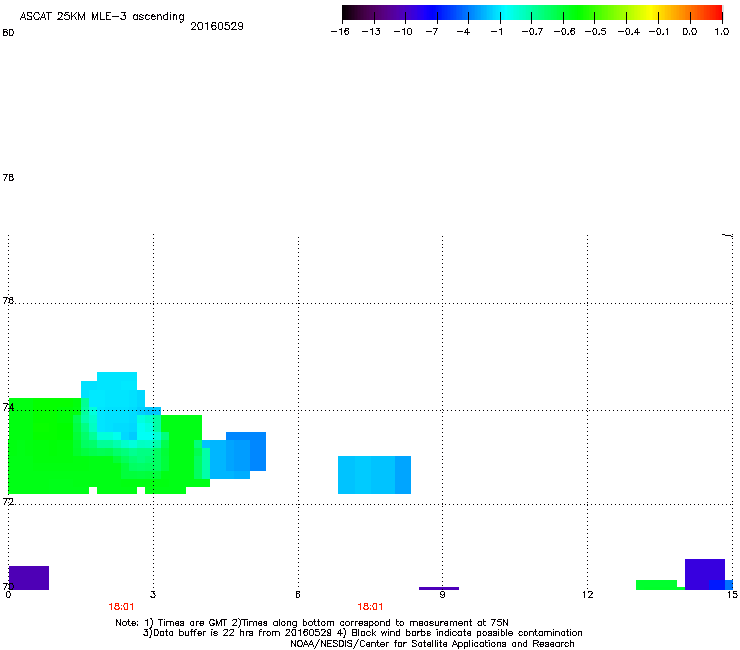
Task: Click the longitude 12 axis label
Action: pos(587,595)
